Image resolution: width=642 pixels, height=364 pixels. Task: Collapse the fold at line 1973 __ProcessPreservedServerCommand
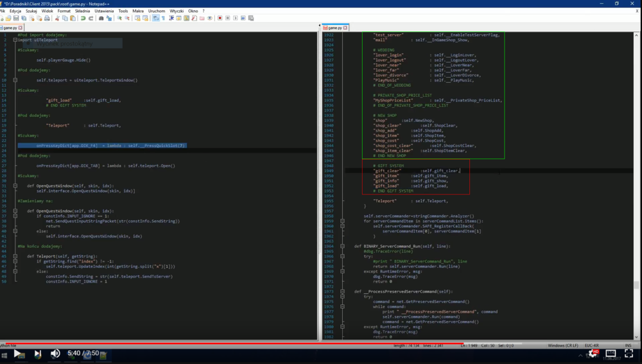[x=342, y=291]
